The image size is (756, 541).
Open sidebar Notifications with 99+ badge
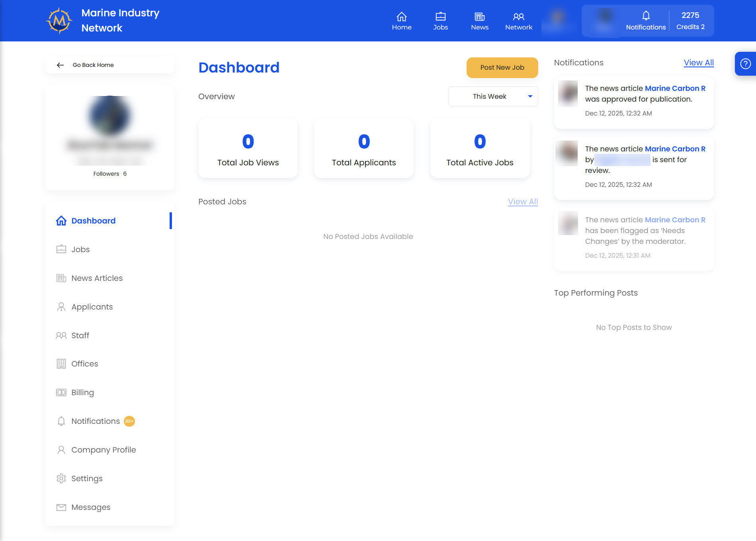click(96, 421)
